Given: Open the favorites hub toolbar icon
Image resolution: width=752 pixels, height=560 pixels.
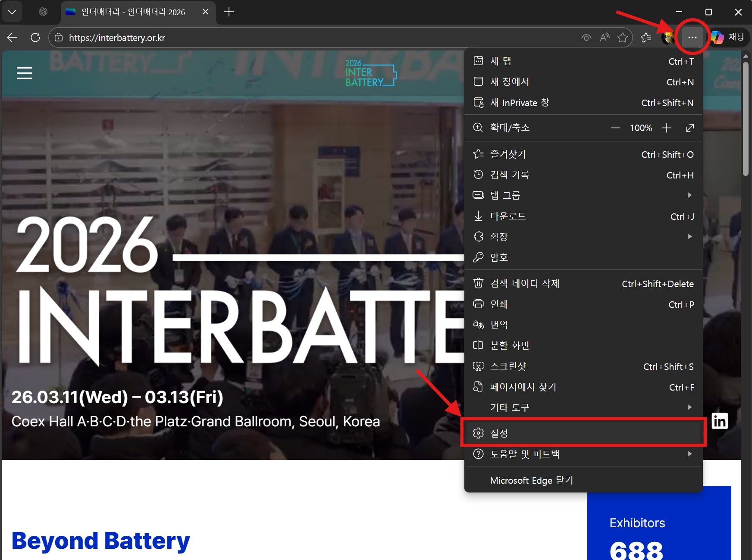Looking at the screenshot, I should (645, 38).
